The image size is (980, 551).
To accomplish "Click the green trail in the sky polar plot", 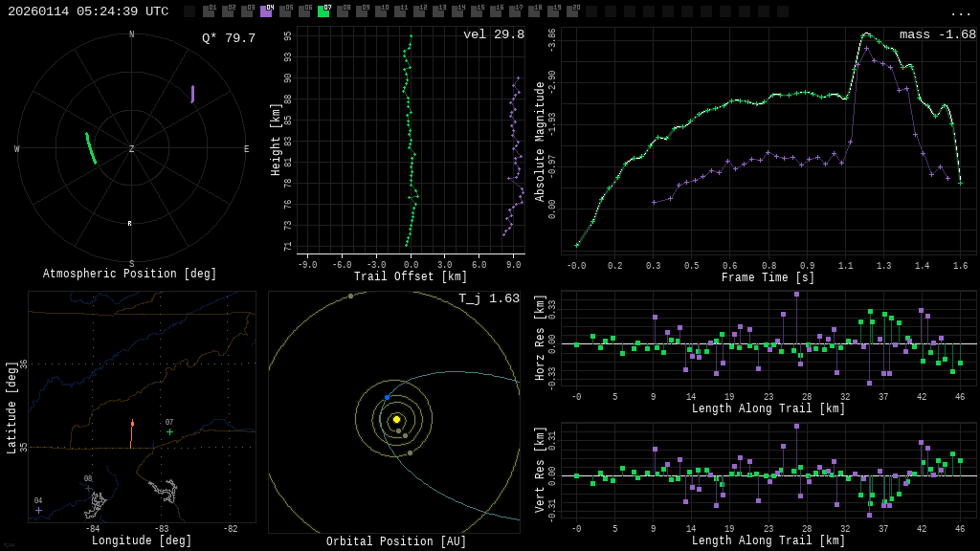I will [x=91, y=148].
